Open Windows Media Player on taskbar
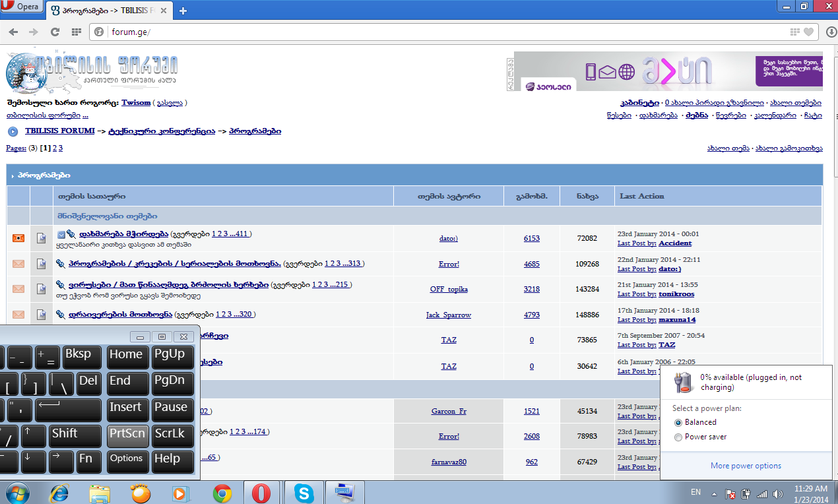838x504 pixels. (180, 493)
